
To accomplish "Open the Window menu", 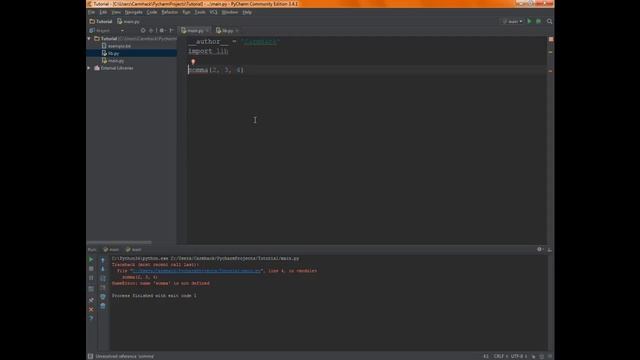I will point(229,12).
